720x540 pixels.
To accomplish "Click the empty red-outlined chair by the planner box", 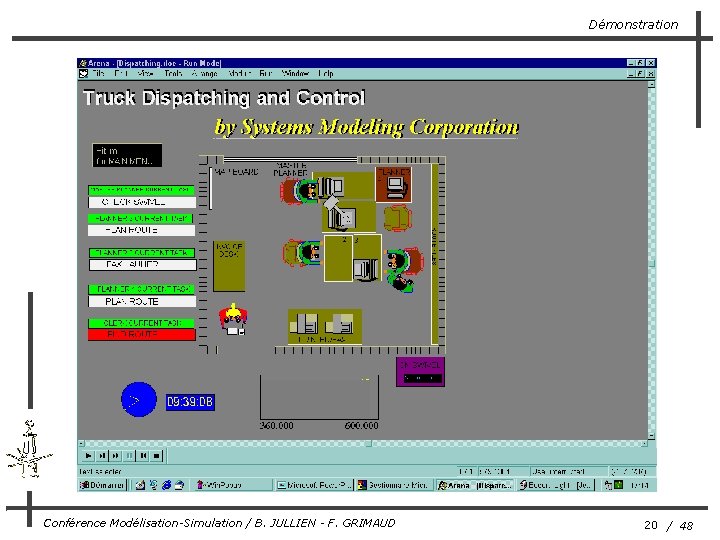I will (398, 219).
